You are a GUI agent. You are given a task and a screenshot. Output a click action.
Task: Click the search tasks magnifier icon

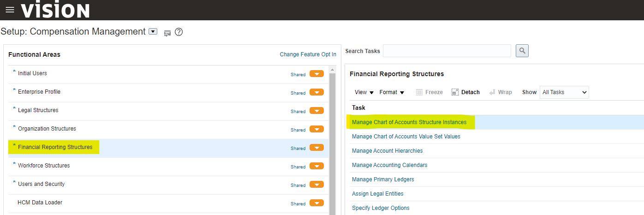522,51
